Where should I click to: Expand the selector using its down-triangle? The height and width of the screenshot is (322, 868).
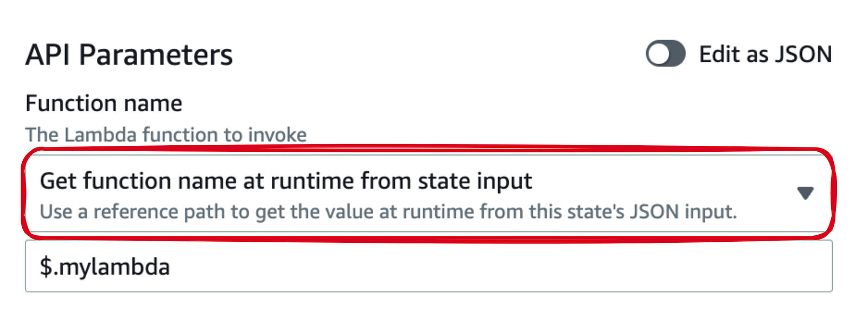pos(805,193)
